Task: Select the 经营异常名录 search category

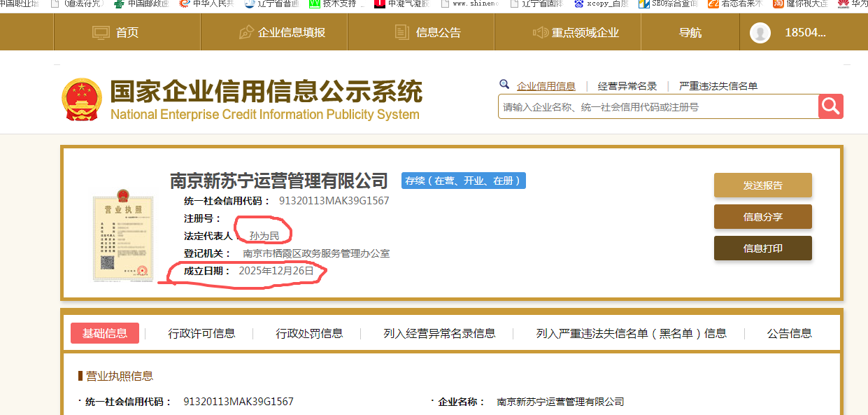Action: 627,86
